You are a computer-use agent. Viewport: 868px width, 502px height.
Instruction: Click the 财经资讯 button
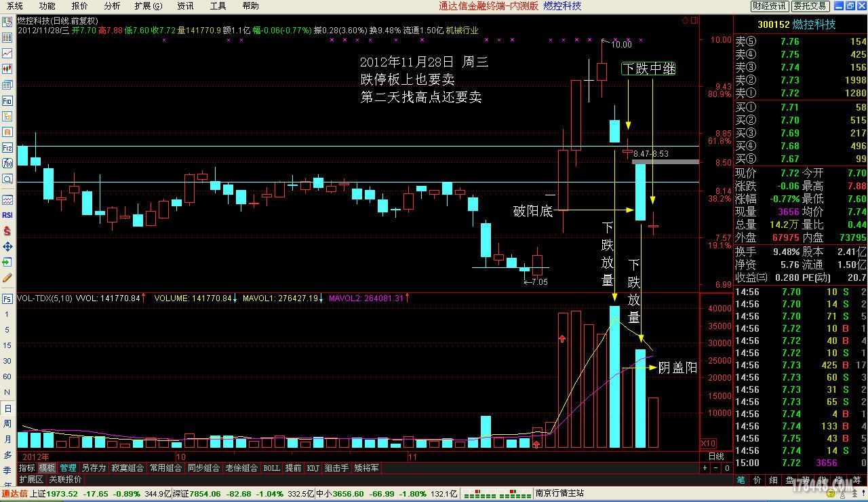[x=770, y=6]
